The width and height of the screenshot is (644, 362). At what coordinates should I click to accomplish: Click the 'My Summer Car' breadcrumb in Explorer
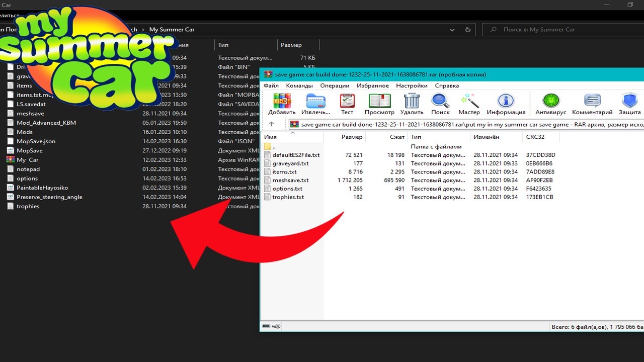tap(172, 30)
